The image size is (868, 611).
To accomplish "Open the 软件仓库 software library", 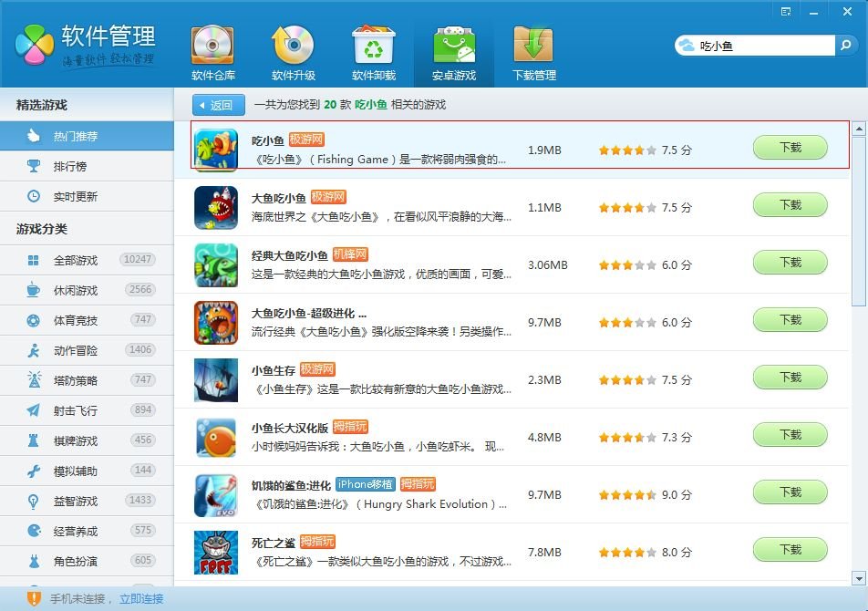I will point(212,54).
